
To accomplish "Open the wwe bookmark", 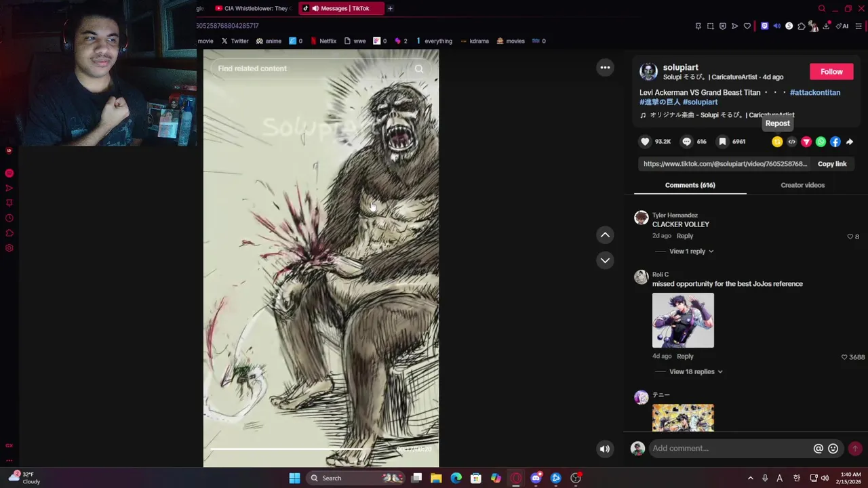I will (x=355, y=41).
